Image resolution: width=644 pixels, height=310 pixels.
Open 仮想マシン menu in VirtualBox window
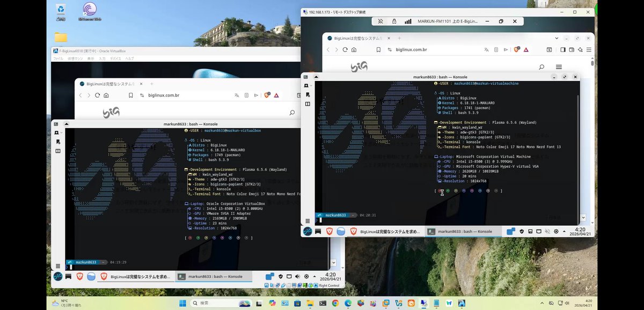click(x=75, y=58)
